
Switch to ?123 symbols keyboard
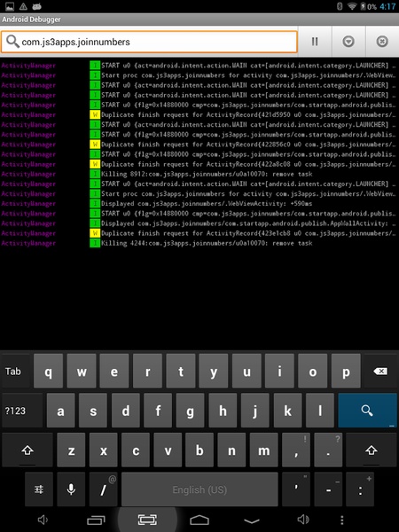pyautogui.click(x=22, y=411)
